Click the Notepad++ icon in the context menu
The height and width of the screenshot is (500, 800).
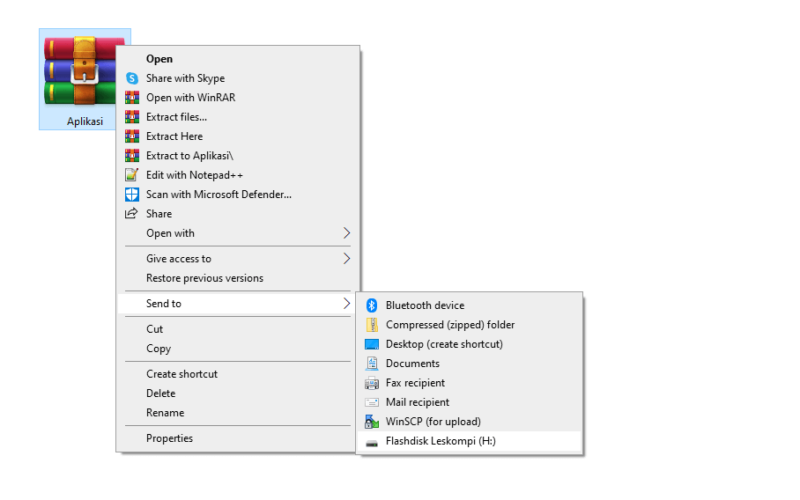(x=132, y=175)
